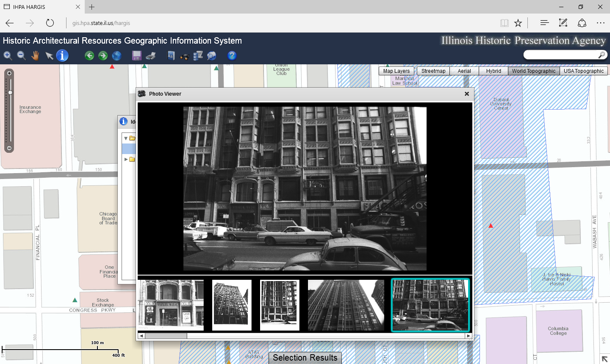
Task: Select the zoom out magnifier tool
Action: (x=21, y=55)
